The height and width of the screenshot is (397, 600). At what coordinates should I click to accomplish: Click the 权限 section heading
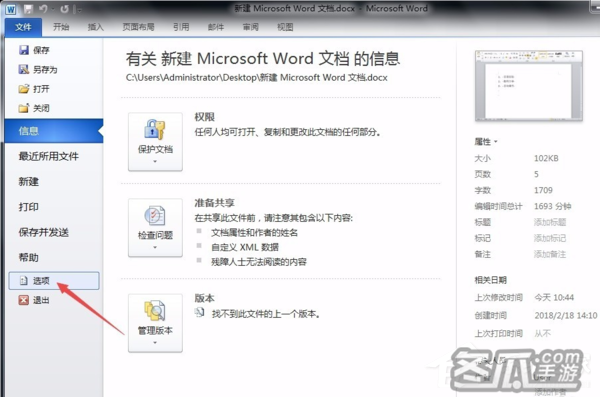coord(205,117)
